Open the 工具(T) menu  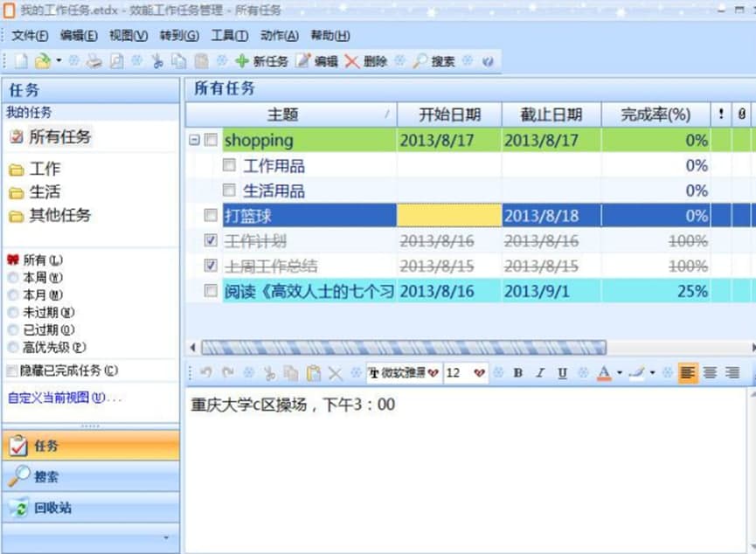pyautogui.click(x=230, y=35)
